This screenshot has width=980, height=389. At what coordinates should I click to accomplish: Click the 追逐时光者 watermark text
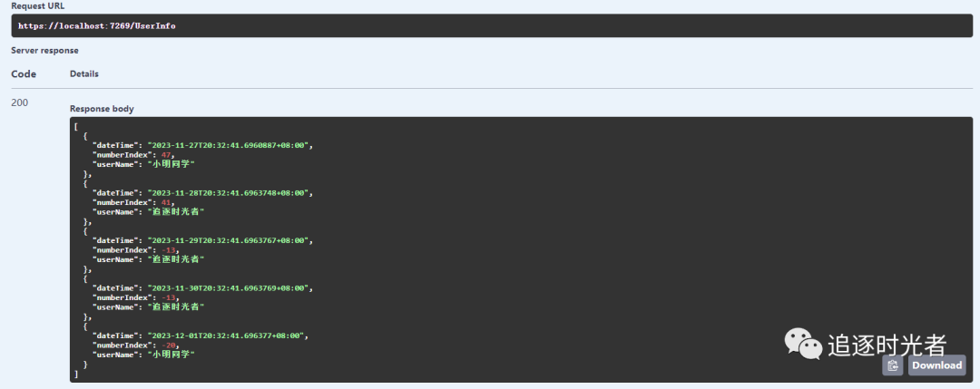click(887, 345)
